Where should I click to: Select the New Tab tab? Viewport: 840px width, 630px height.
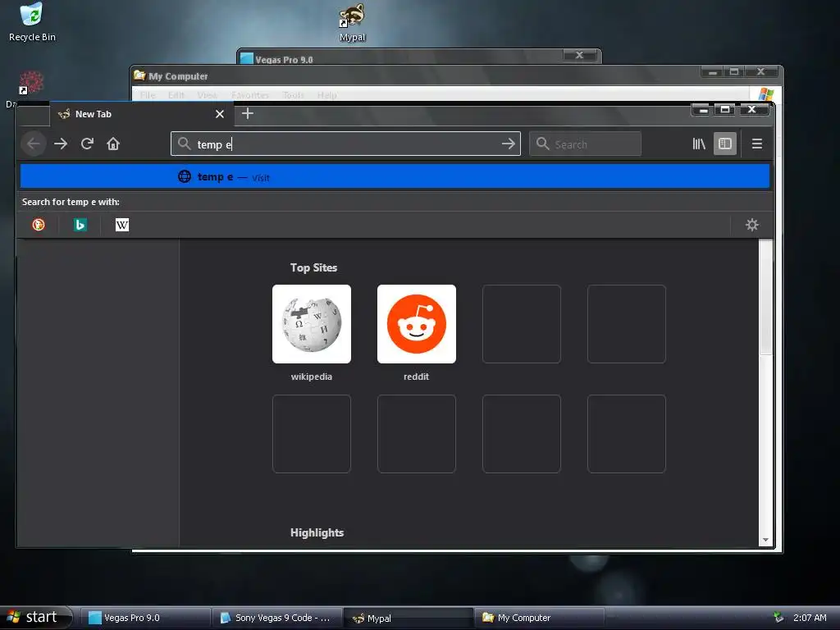tap(142, 114)
